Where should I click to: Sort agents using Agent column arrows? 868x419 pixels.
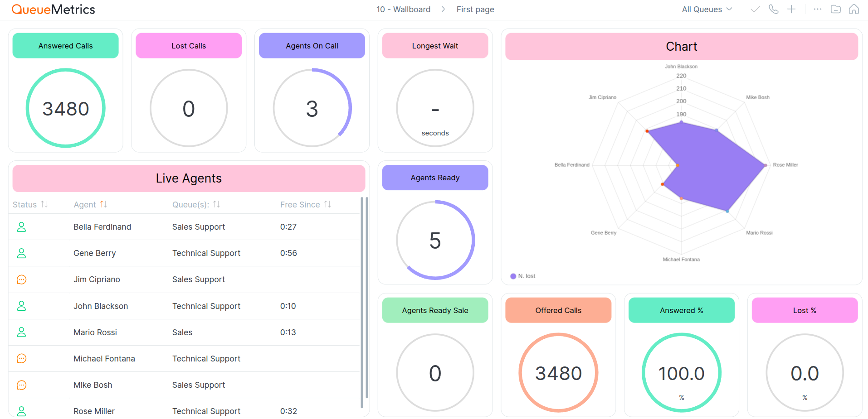[103, 204]
